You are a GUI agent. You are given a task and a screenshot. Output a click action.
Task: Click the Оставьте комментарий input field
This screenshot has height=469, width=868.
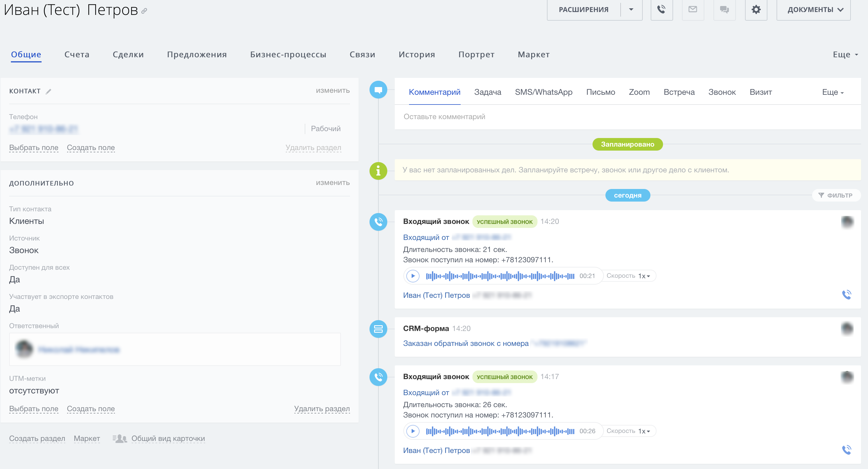coord(627,117)
